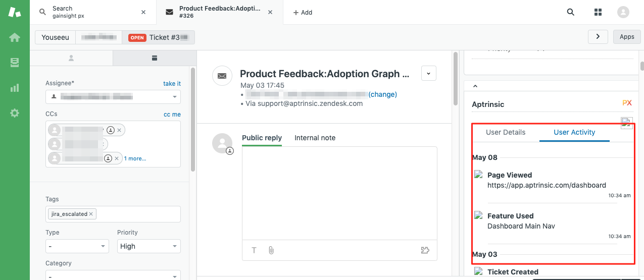The width and height of the screenshot is (644, 280).
Task: Toggle the text formatting T icon
Action: 254,250
